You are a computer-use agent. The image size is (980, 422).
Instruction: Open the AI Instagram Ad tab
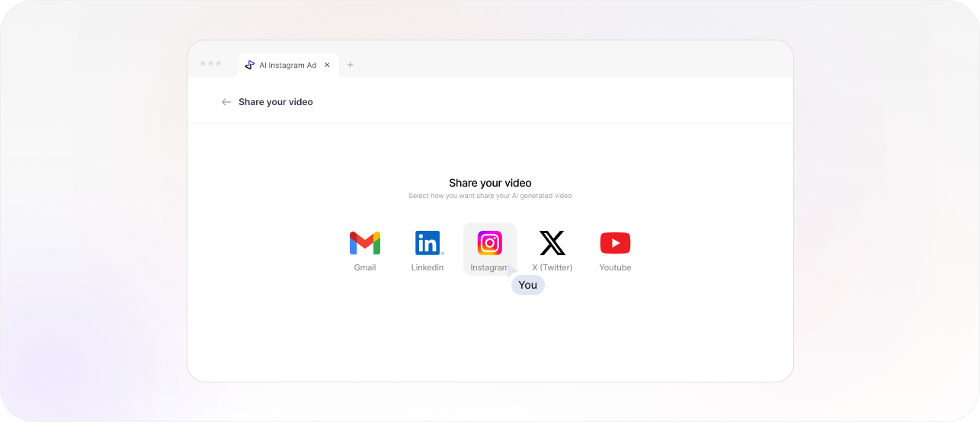coord(288,66)
